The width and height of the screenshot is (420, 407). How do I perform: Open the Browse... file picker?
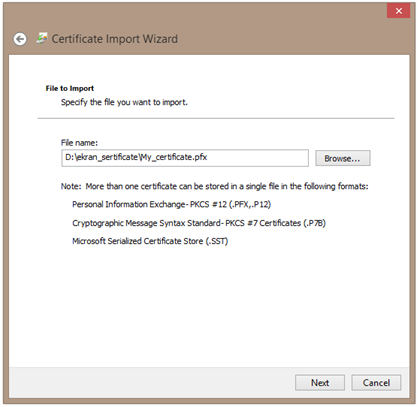point(343,158)
